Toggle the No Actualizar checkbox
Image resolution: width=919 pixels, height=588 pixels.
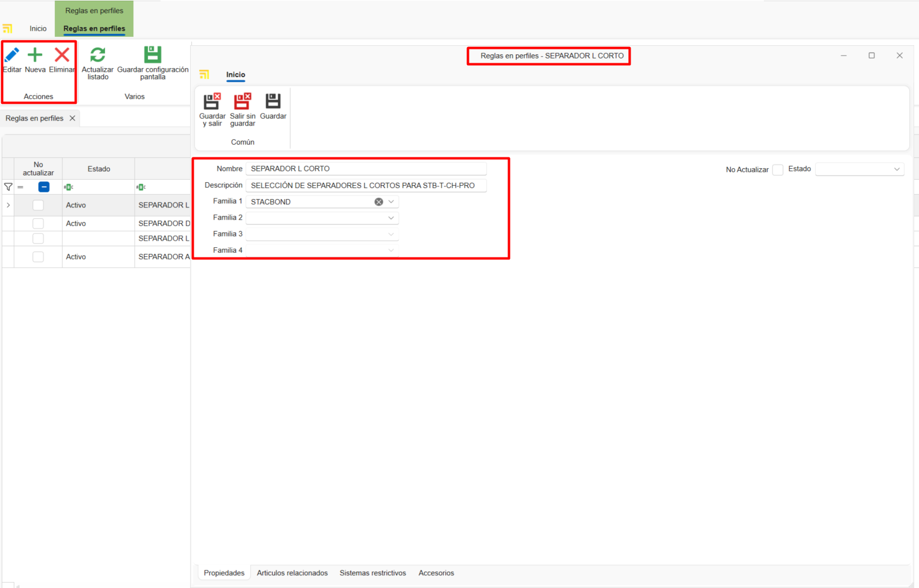[x=778, y=170]
